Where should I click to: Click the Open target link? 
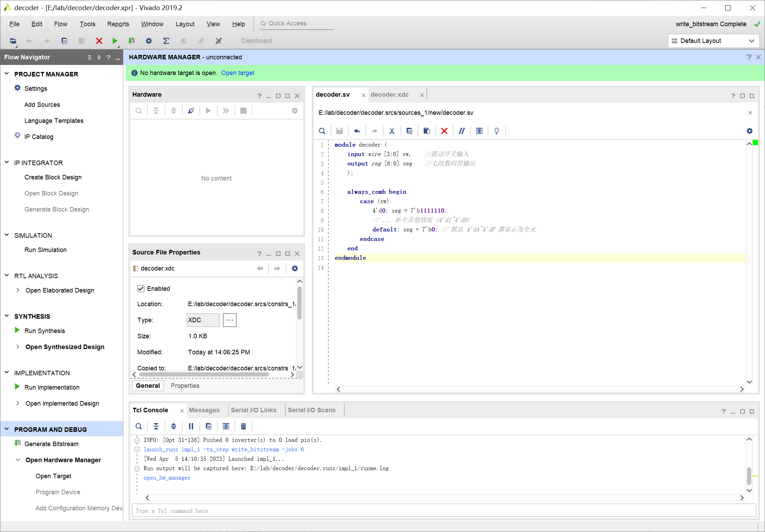(x=238, y=73)
